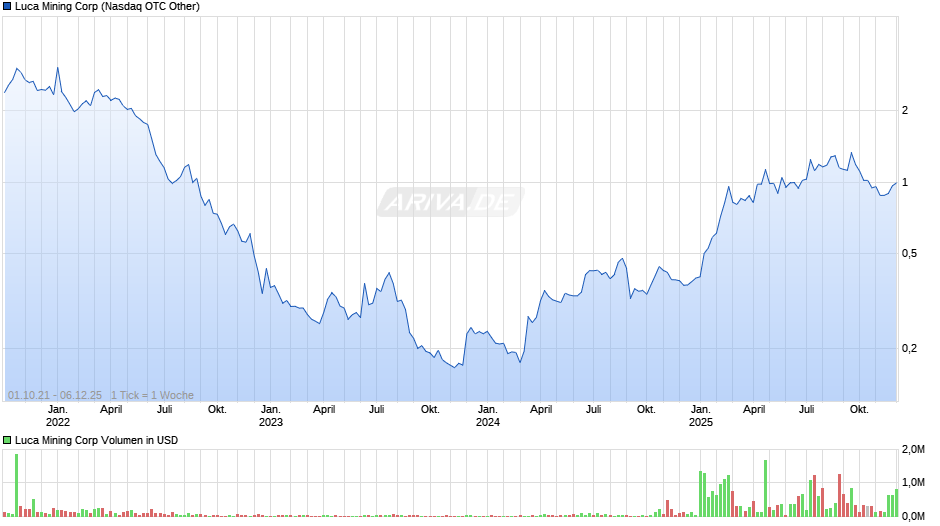Click the volume axis label '0,0M'
Viewport: 940px width, 526px height.
point(913,516)
